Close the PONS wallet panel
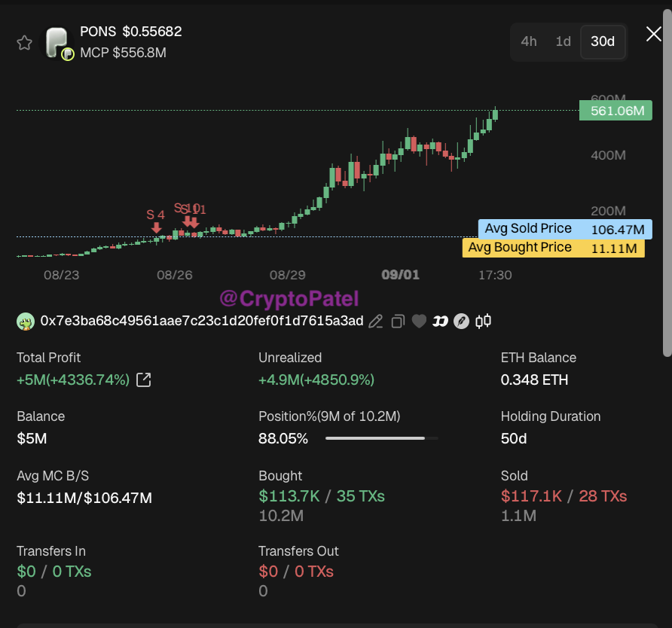Viewport: 672px width, 628px height. (x=654, y=34)
